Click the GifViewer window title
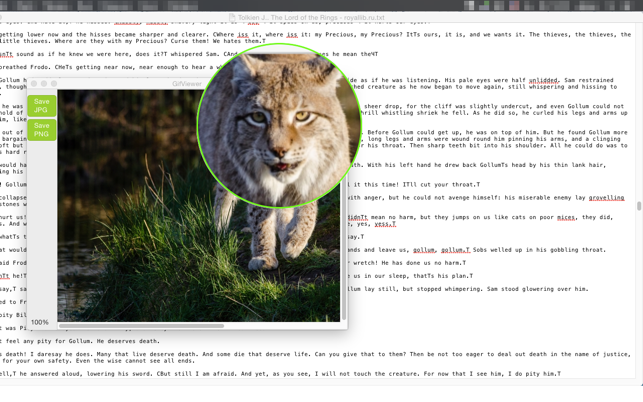This screenshot has height=402, width=643. point(187,84)
